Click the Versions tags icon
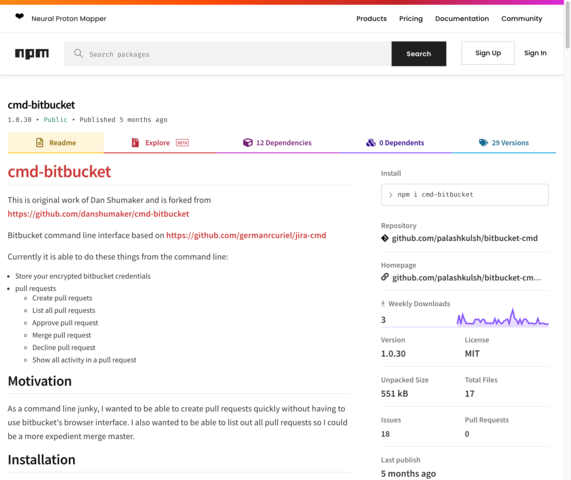Image resolution: width=571 pixels, height=480 pixels. coord(483,143)
